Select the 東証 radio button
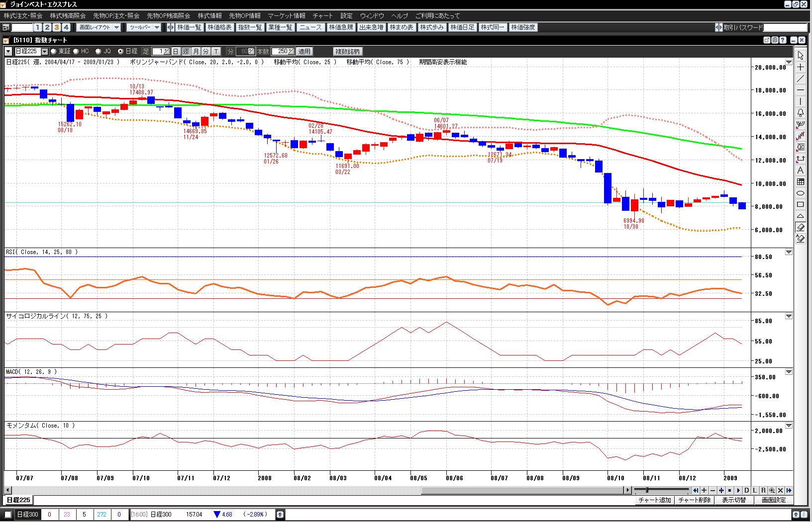This screenshot has width=812, height=522. [x=53, y=51]
